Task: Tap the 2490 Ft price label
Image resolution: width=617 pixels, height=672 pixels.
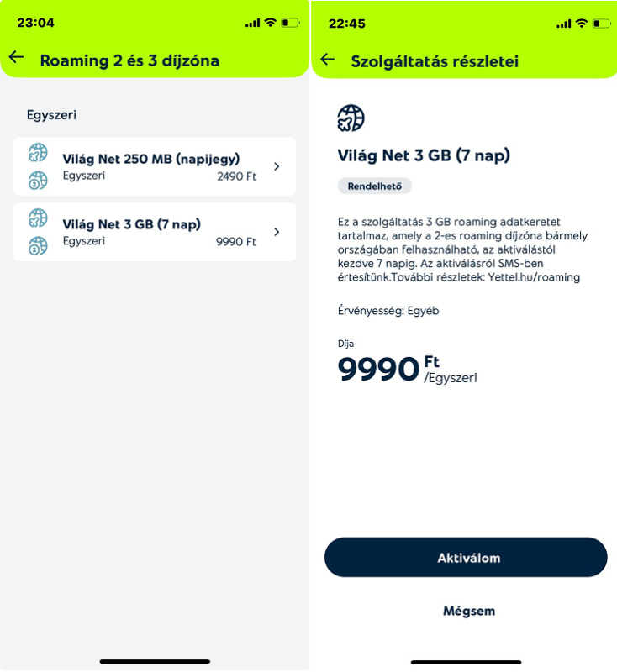Action: tap(236, 176)
